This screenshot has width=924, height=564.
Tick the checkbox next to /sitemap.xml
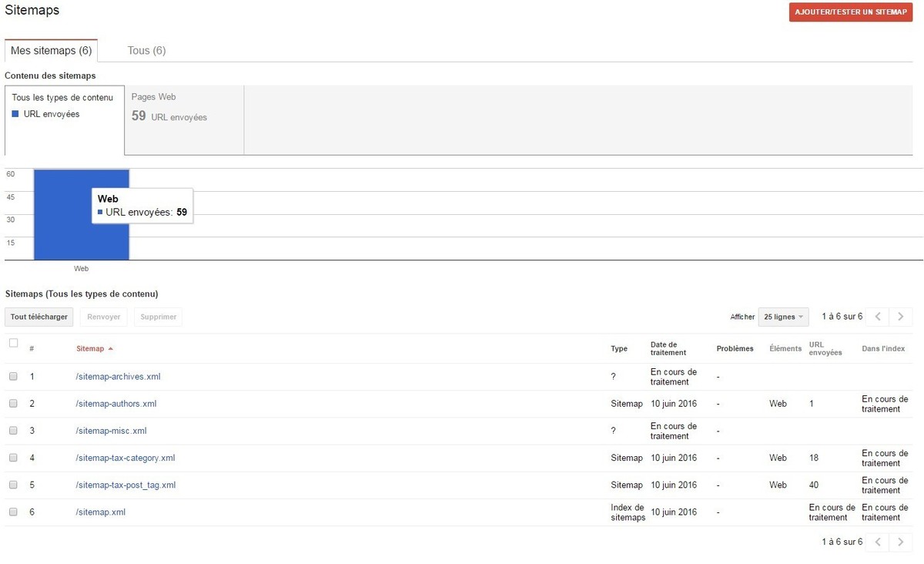13,512
